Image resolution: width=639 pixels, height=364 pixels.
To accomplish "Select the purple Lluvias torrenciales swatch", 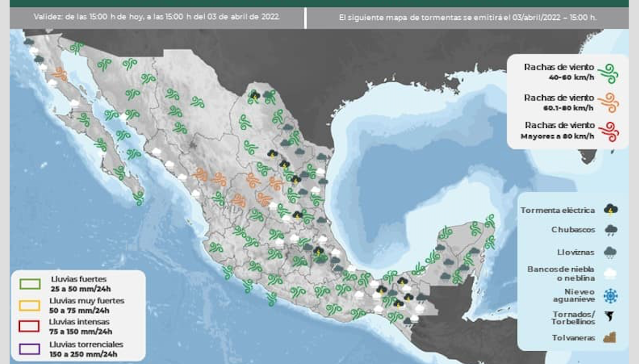I will 30,348.
